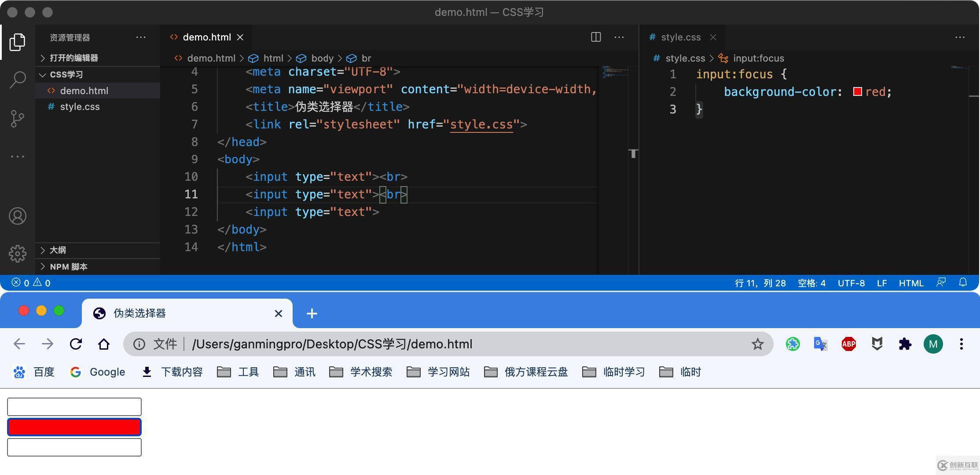The height and width of the screenshot is (475, 980).
Task: Open the Chrome profile avatar M
Action: point(933,344)
